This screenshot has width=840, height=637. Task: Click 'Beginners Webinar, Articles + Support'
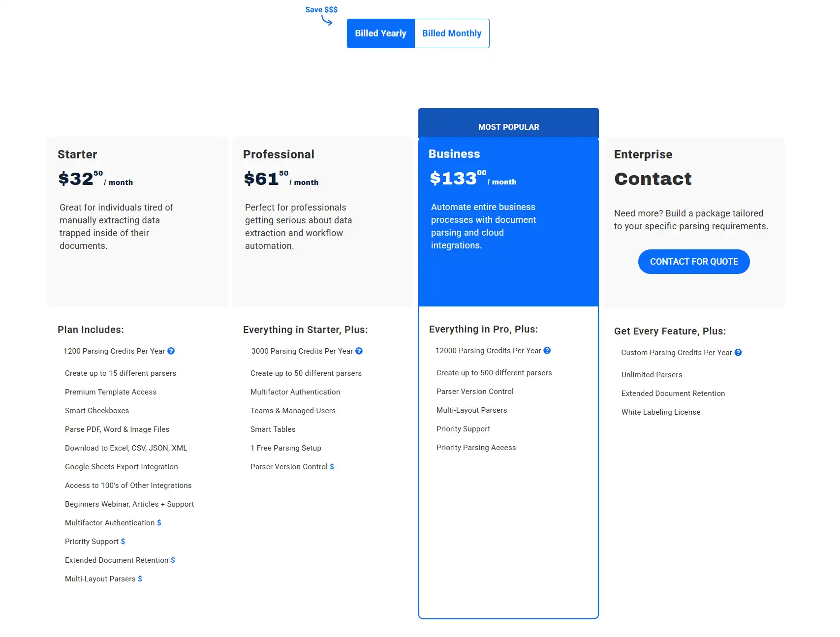click(x=129, y=504)
